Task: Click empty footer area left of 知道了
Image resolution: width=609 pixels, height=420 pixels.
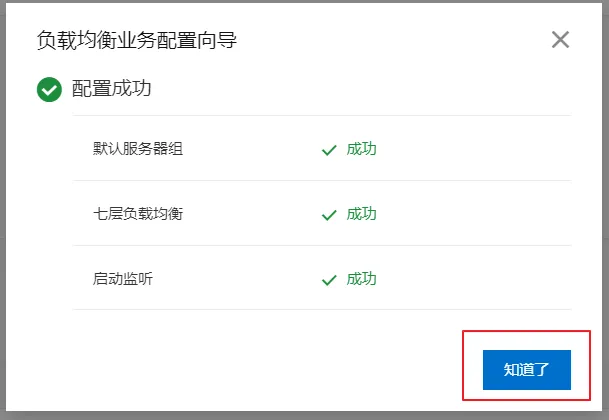Action: 250,368
